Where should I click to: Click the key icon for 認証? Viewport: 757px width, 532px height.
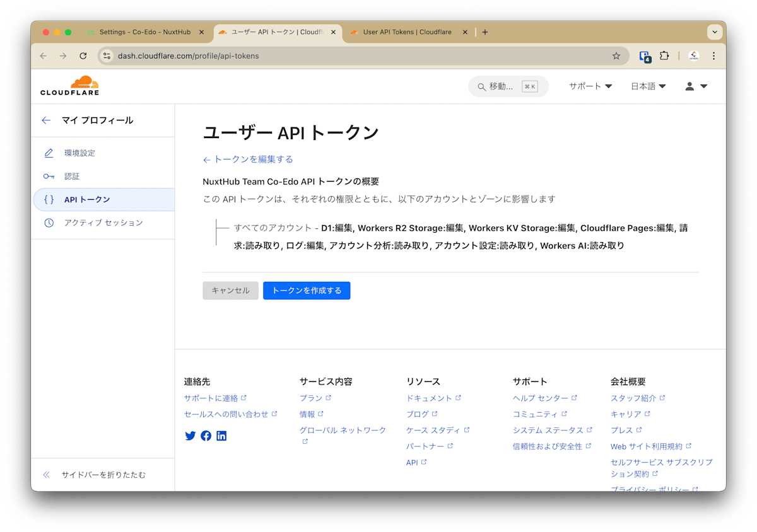pos(49,176)
